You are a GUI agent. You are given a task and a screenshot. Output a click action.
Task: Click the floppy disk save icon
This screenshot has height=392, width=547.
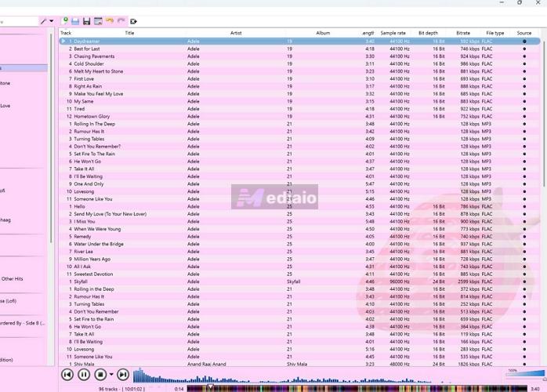[86, 20]
